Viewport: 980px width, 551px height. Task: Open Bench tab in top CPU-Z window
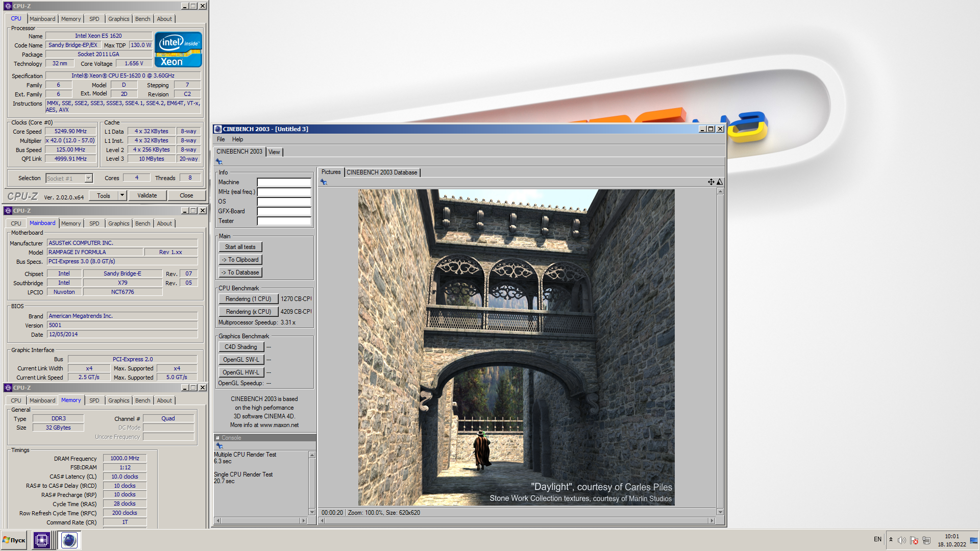click(x=143, y=19)
